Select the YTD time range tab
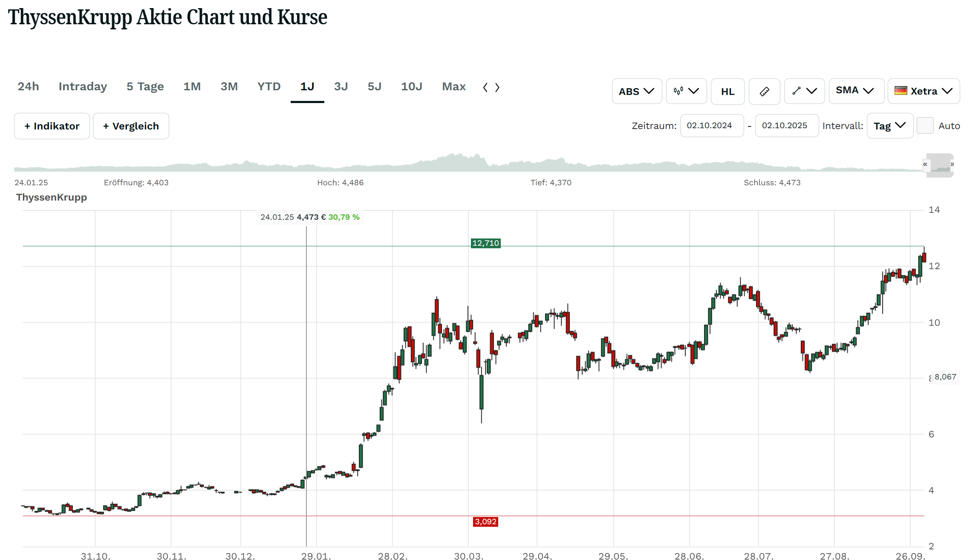 (x=268, y=86)
